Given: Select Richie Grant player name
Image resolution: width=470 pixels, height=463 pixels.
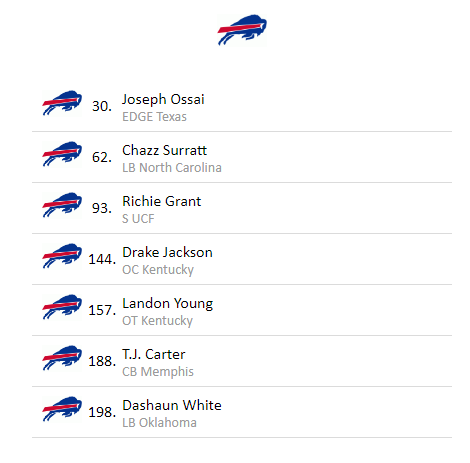Looking at the screenshot, I should (161, 201).
